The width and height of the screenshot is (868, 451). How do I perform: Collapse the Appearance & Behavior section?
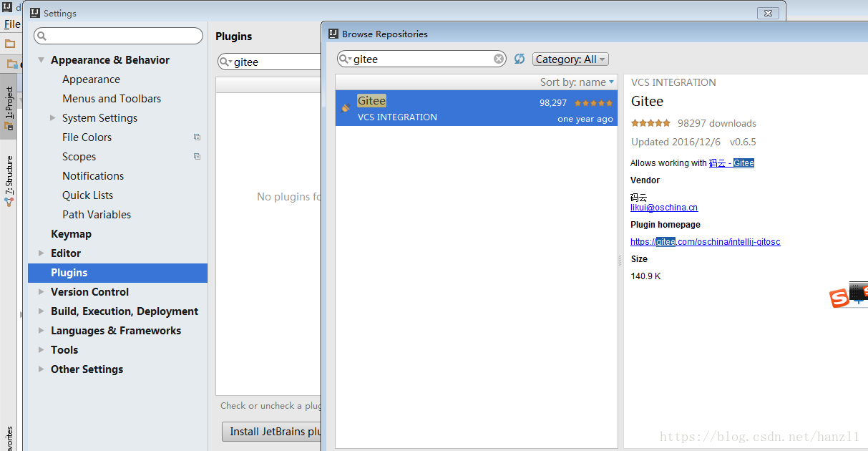coord(42,60)
